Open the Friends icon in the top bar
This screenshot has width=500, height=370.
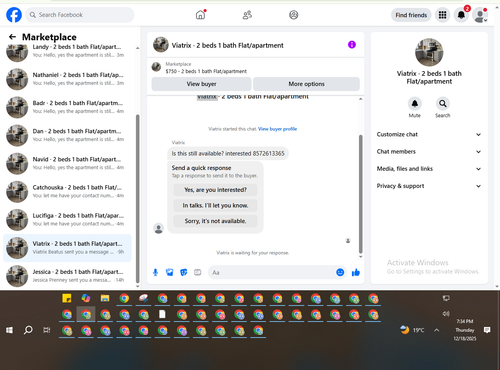pos(247,15)
